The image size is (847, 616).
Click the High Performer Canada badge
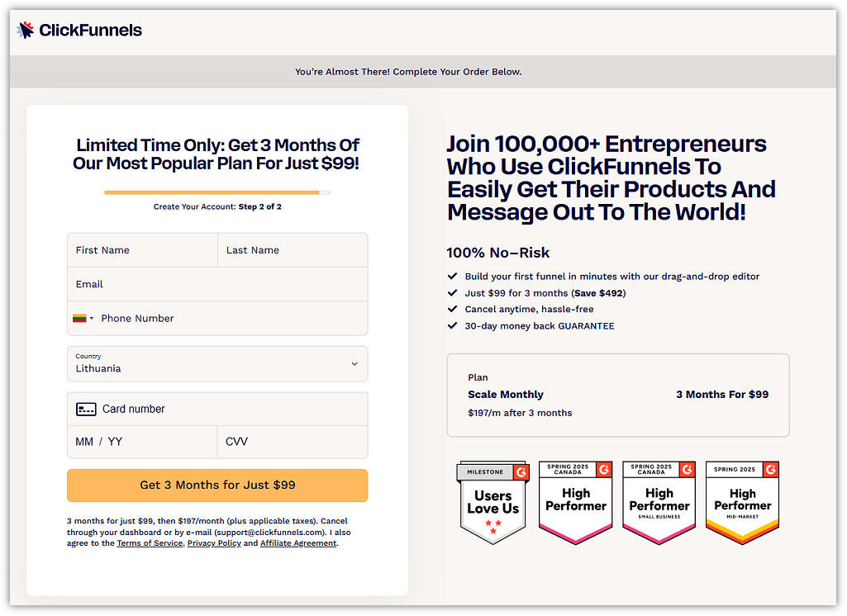click(x=576, y=502)
